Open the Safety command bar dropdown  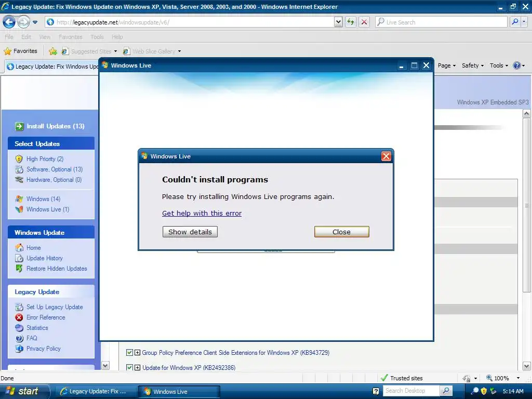pyautogui.click(x=473, y=65)
